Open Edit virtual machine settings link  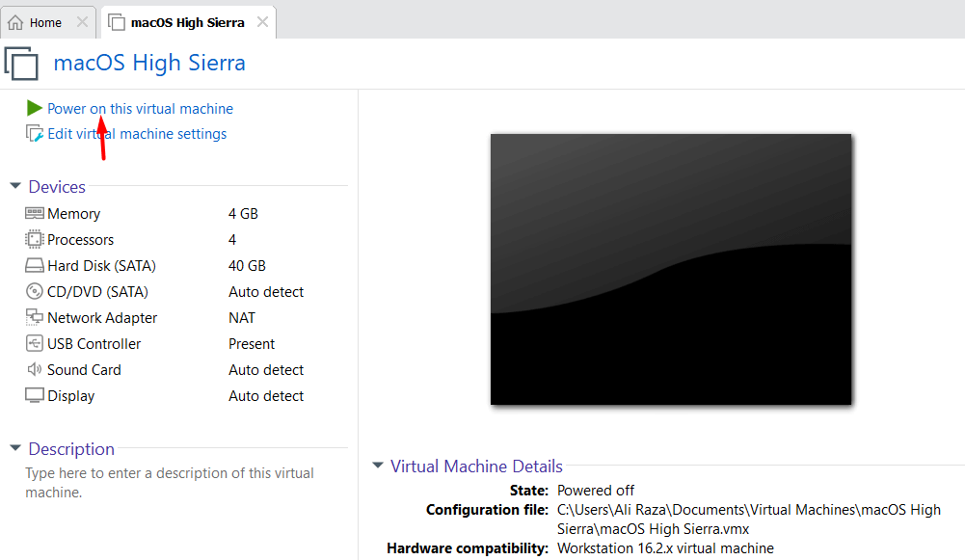click(137, 134)
